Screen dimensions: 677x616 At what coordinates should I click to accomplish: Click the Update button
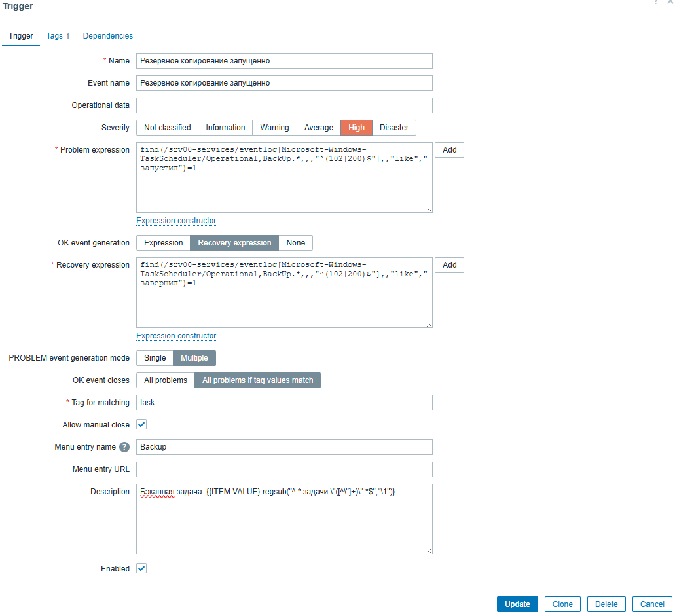pos(517,604)
